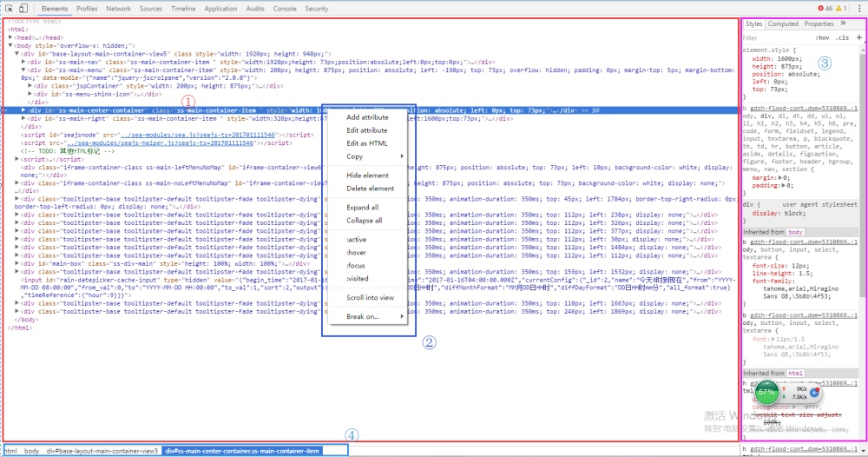This screenshot has width=868, height=457.
Task: Select Delete element menu item
Action: click(x=368, y=189)
